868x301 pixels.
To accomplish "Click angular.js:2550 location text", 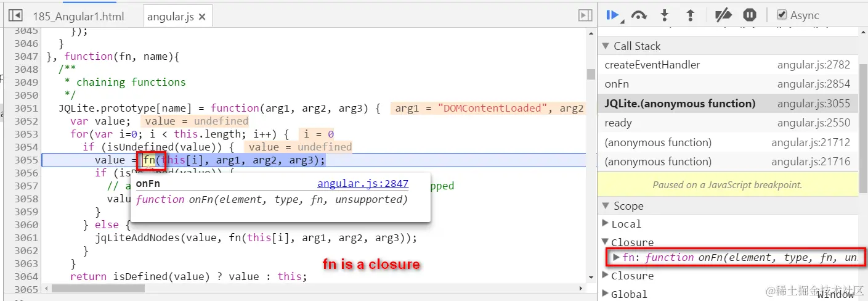I will pyautogui.click(x=813, y=123).
